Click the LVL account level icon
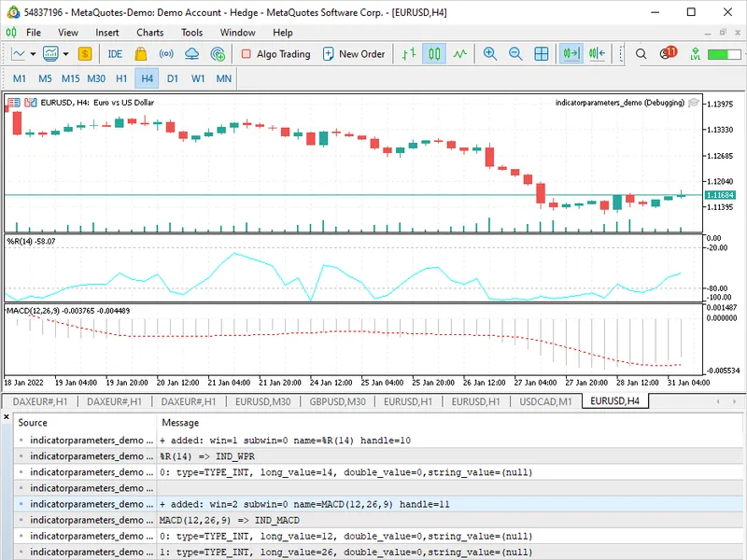Screen dimensions: 747x560 pos(696,54)
